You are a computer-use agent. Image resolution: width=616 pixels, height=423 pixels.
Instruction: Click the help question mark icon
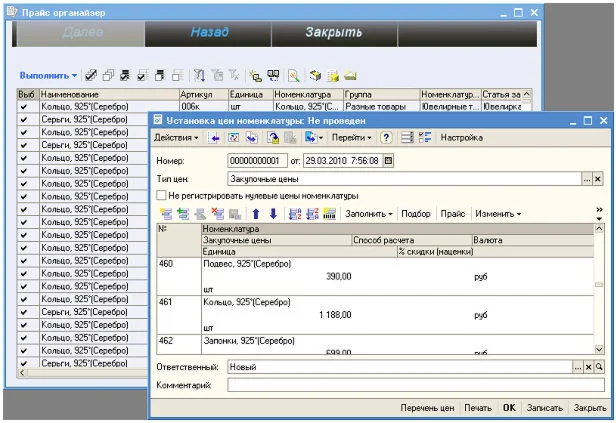[386, 138]
